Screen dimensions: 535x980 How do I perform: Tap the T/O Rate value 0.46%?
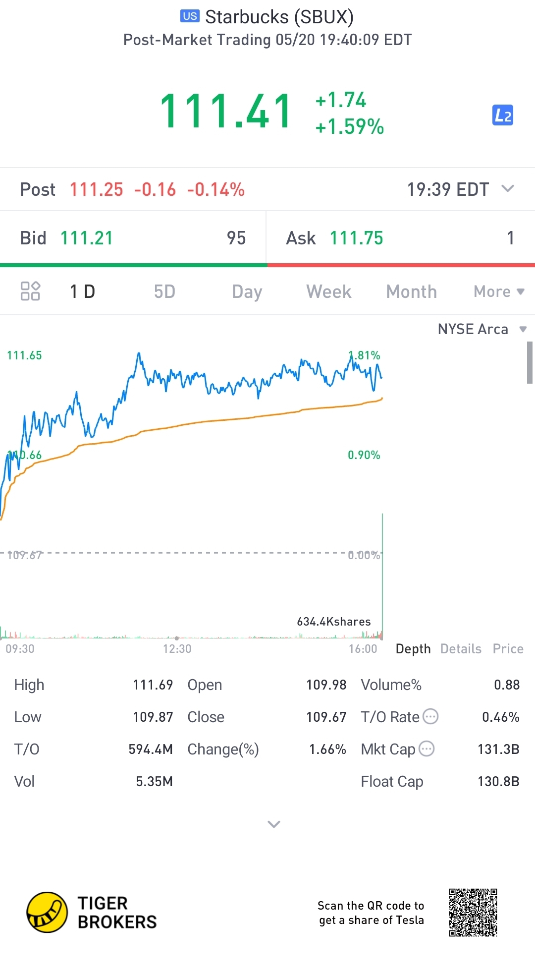[x=501, y=717]
